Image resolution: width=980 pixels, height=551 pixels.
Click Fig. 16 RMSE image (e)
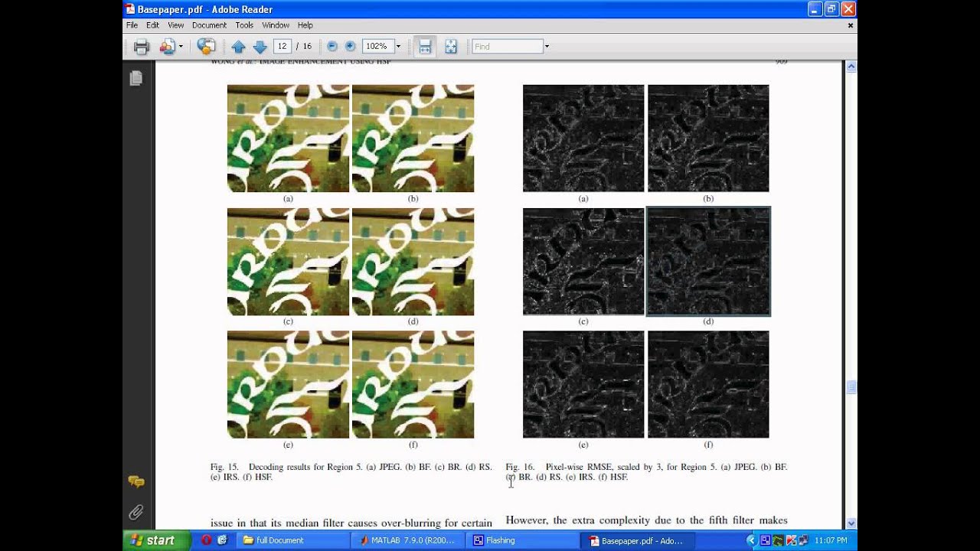[x=583, y=384]
